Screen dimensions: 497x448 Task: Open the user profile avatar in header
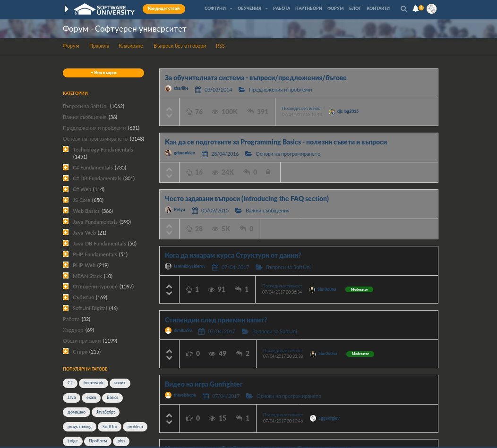pyautogui.click(x=431, y=8)
